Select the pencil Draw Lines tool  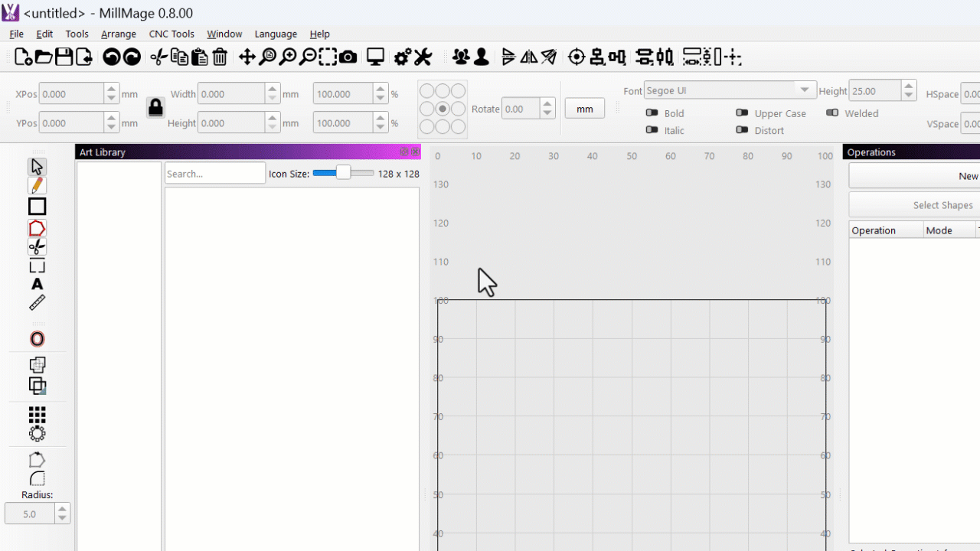click(x=37, y=186)
